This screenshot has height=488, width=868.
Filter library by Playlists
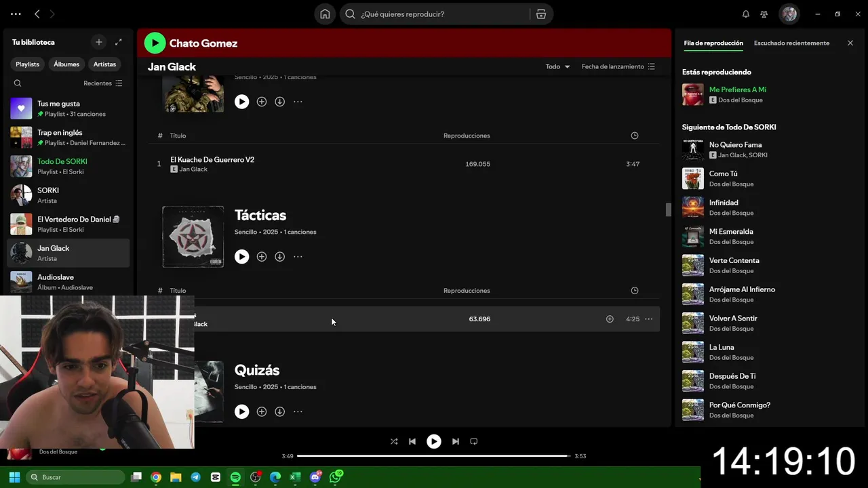coord(28,64)
